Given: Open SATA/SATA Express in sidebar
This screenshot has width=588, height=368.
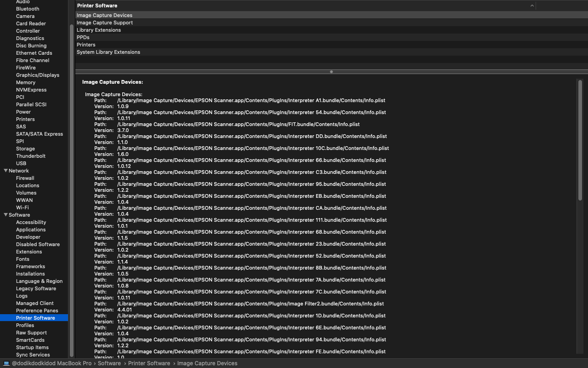Looking at the screenshot, I should [40, 134].
